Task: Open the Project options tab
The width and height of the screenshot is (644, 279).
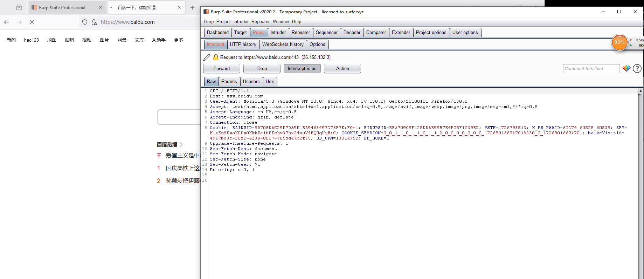Action: [431, 32]
